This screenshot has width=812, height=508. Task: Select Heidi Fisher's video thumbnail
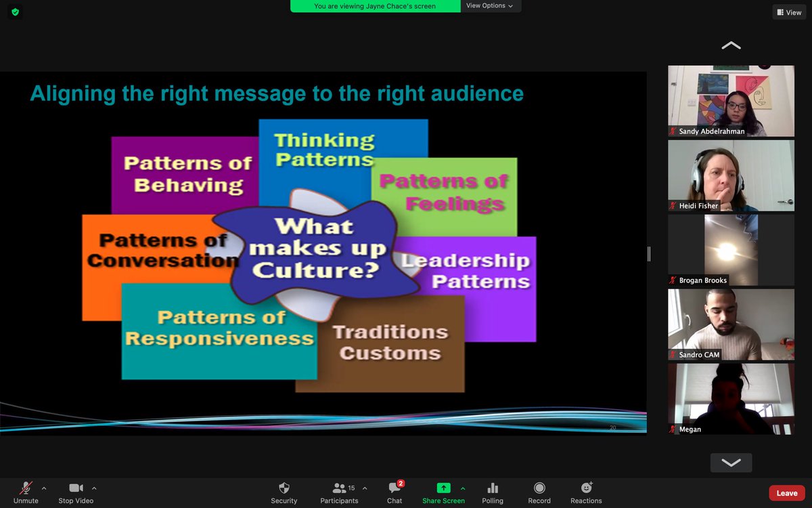(731, 175)
